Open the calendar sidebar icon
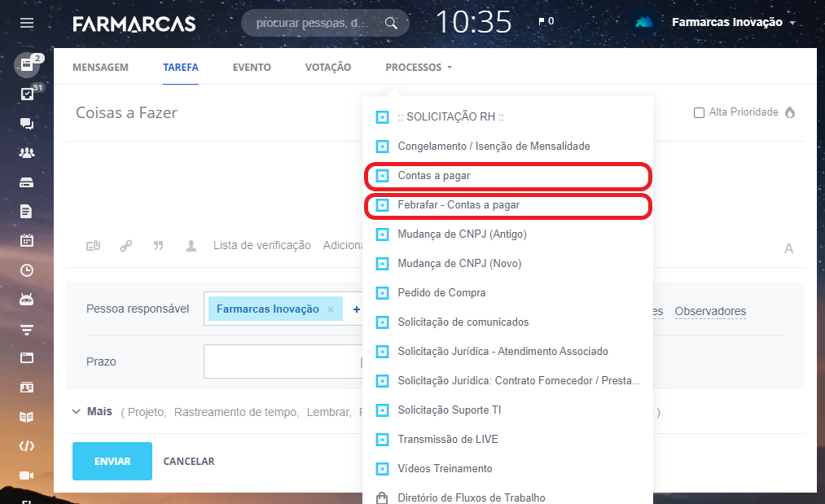 click(27, 240)
